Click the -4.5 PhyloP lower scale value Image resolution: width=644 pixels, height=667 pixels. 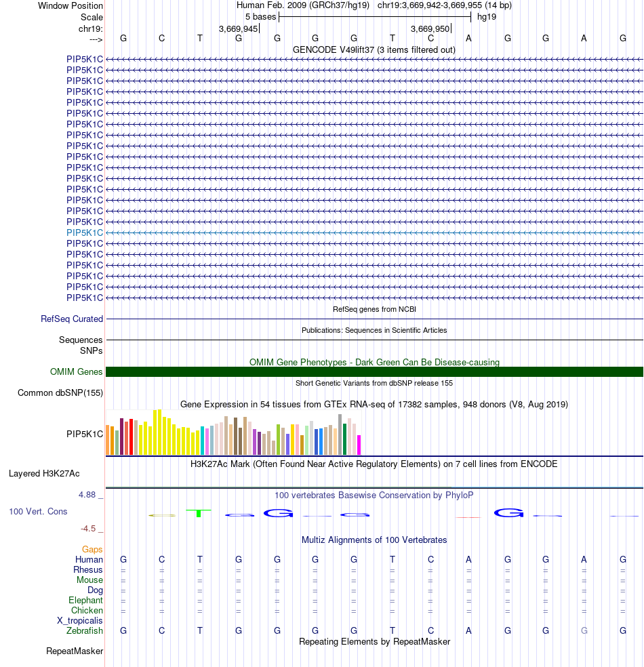click(88, 528)
